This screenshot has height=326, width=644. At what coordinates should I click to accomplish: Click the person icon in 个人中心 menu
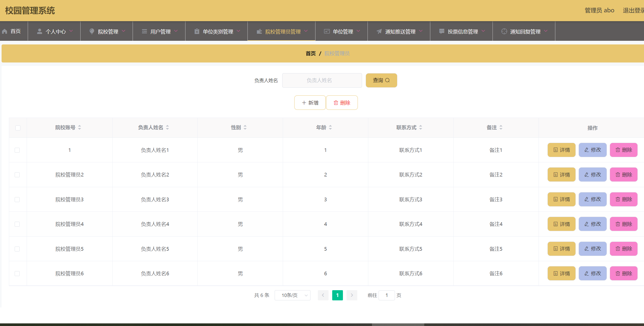(x=40, y=31)
